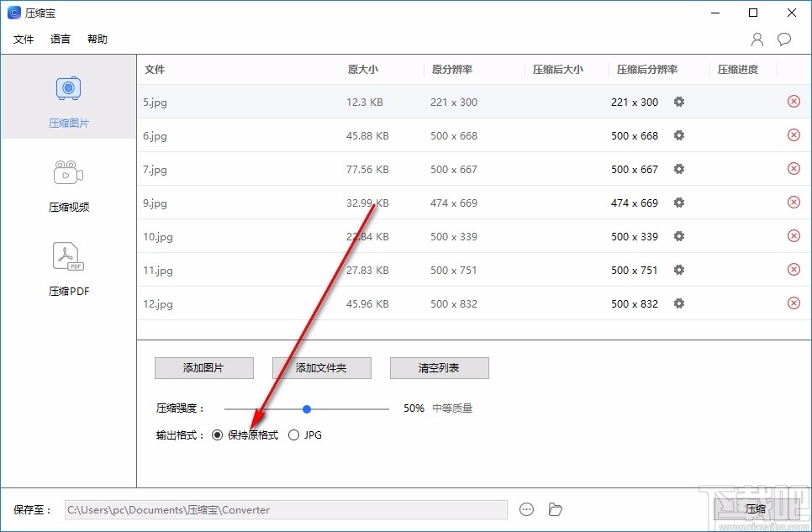
Task: Click the ellipsis browse icon
Action: click(527, 508)
